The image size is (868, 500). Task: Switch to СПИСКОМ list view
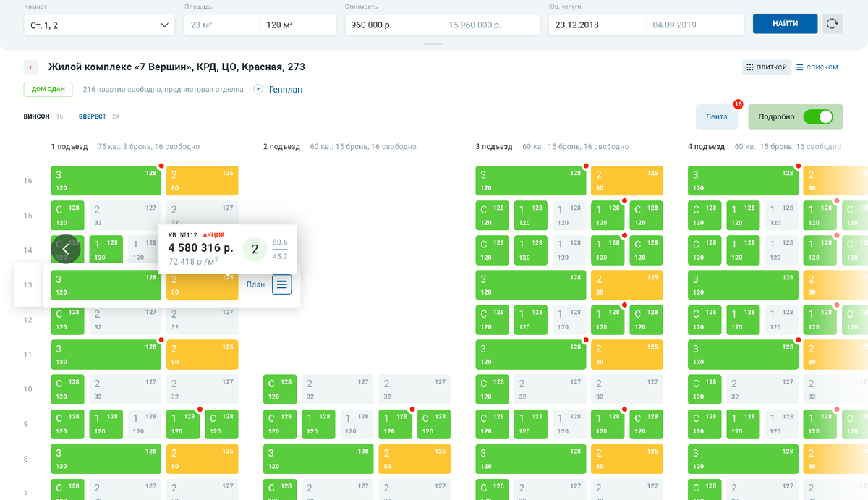817,67
